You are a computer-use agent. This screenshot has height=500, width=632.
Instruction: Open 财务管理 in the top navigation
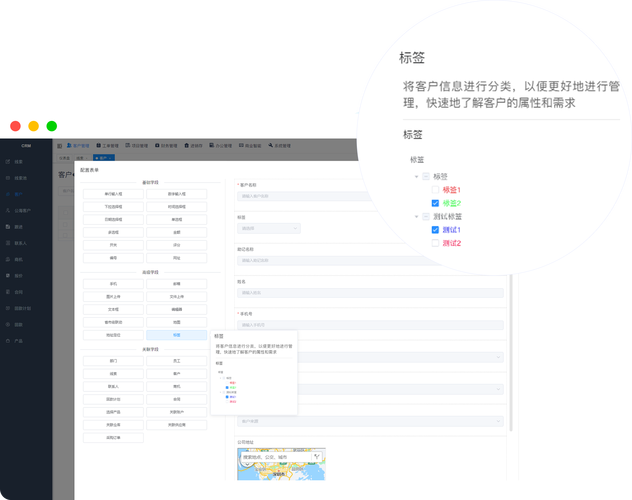tap(166, 145)
